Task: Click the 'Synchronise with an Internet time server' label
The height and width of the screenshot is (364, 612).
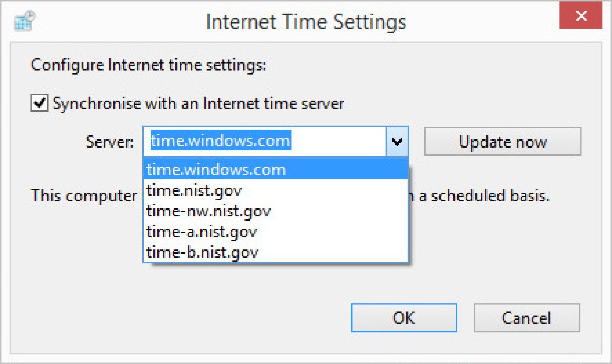Action: coord(198,104)
